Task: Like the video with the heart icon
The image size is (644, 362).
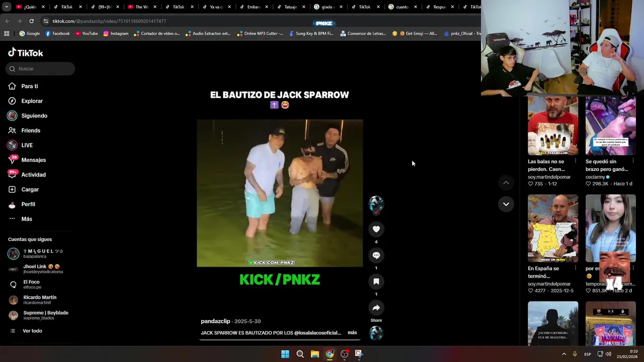Action: 376,229
